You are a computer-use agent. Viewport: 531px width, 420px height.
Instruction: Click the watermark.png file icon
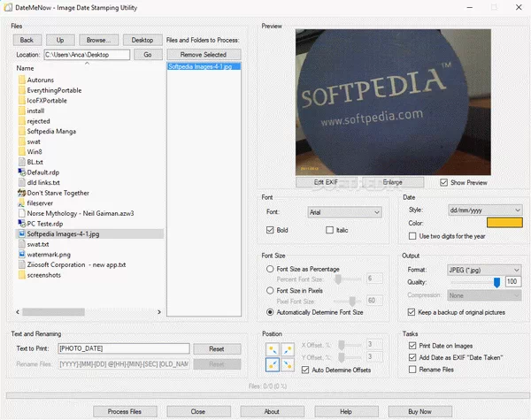point(21,254)
